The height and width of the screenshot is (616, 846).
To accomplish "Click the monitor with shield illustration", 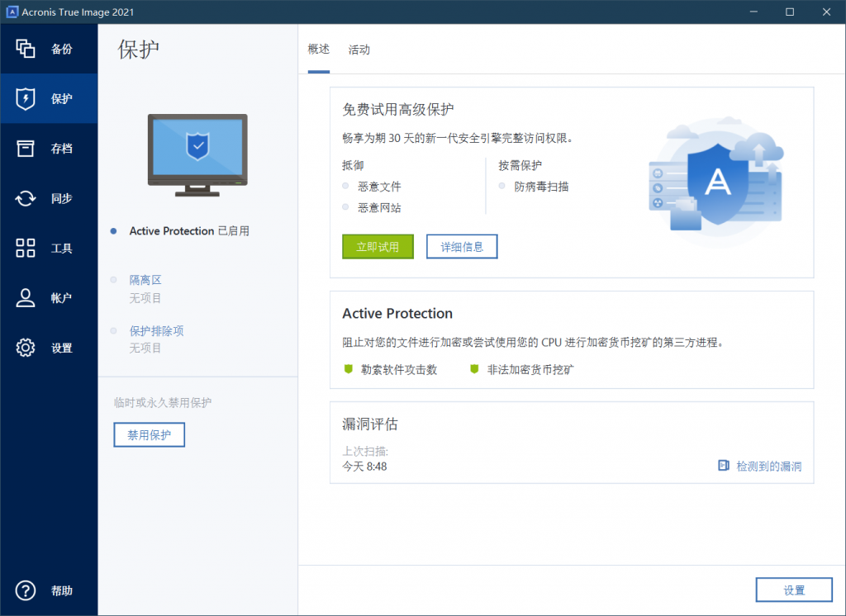I will pyautogui.click(x=197, y=154).
